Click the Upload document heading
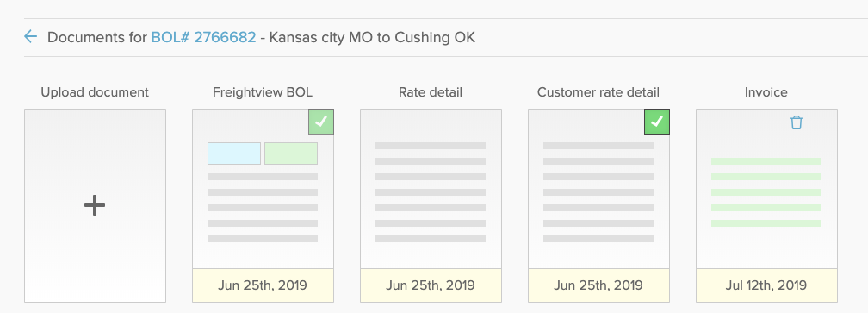The height and width of the screenshot is (313, 868). coord(95,92)
